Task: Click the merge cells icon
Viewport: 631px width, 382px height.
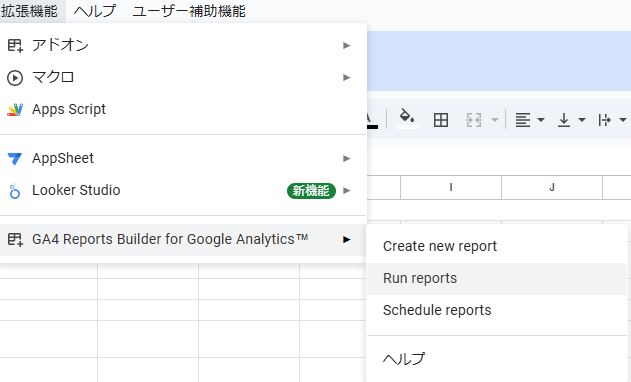Action: pyautogui.click(x=474, y=120)
